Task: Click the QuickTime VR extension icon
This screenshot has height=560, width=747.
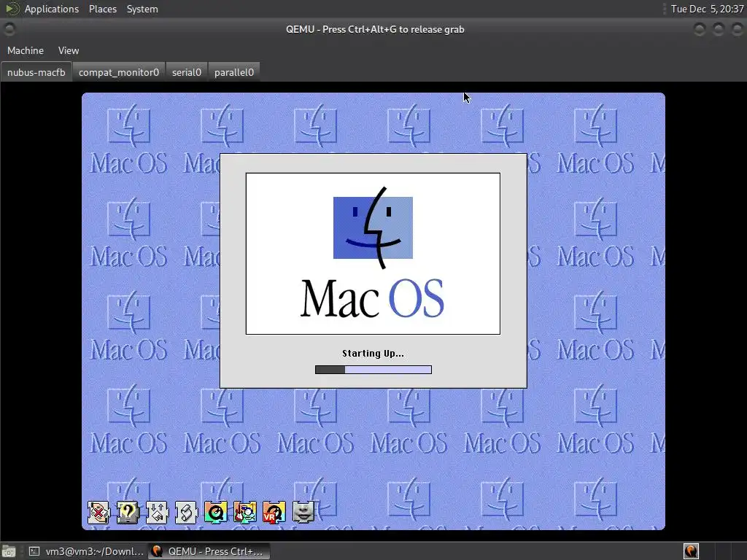Action: (274, 513)
